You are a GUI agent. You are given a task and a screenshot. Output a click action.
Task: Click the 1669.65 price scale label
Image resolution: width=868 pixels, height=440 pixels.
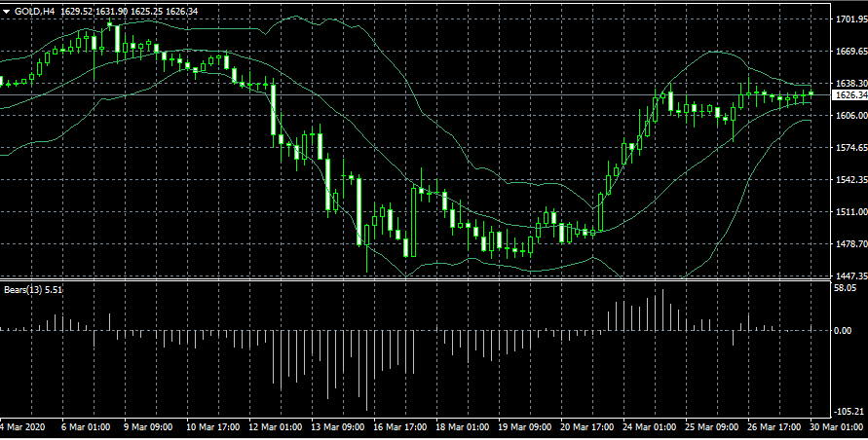pyautogui.click(x=850, y=52)
